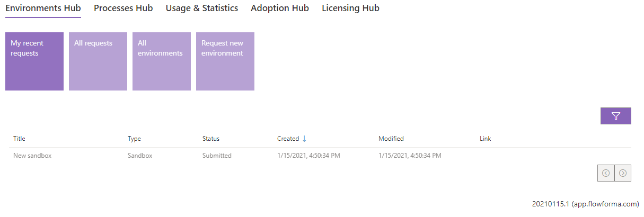
Task: Open the filter funnel icon button
Action: tap(615, 116)
